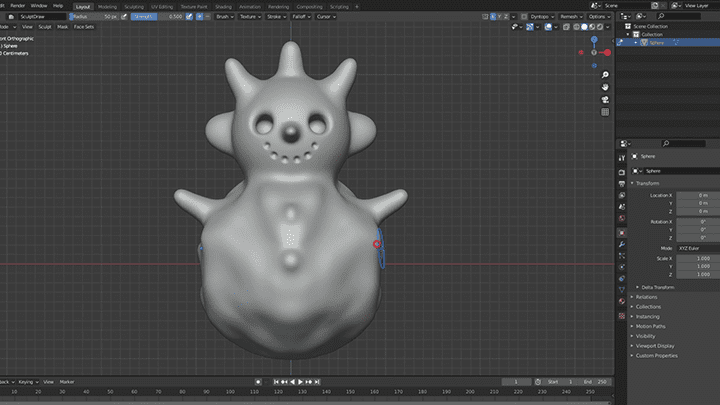Click the red X axis gizmo ball

pyautogui.click(x=608, y=53)
